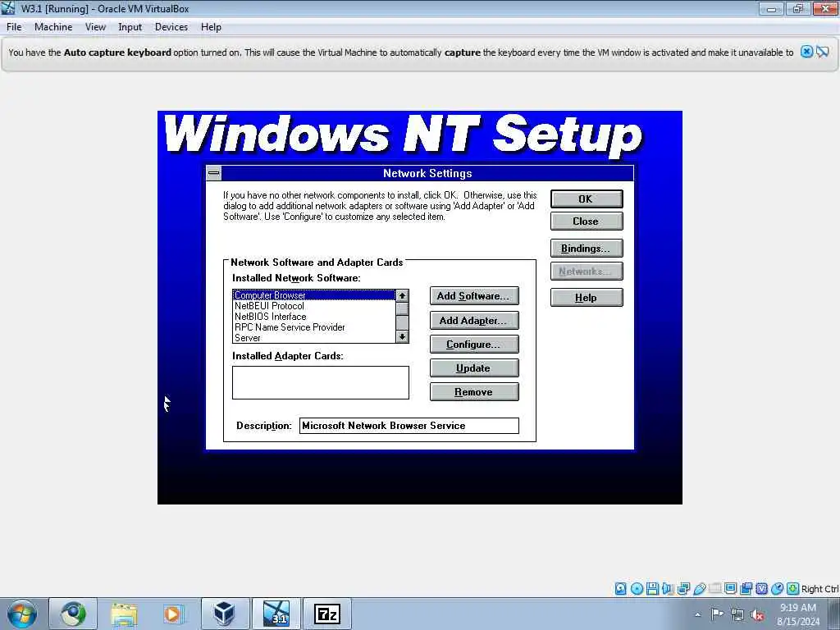
Task: Click the Description text field
Action: click(409, 426)
